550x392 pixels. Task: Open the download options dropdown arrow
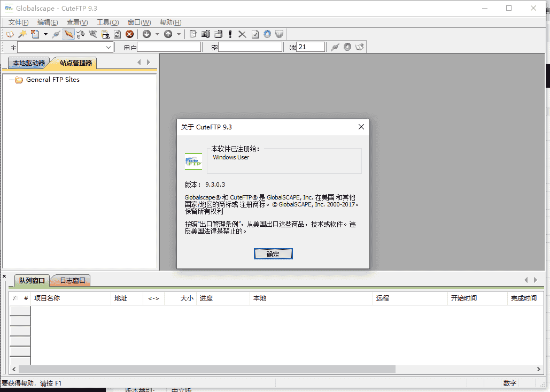click(x=157, y=34)
